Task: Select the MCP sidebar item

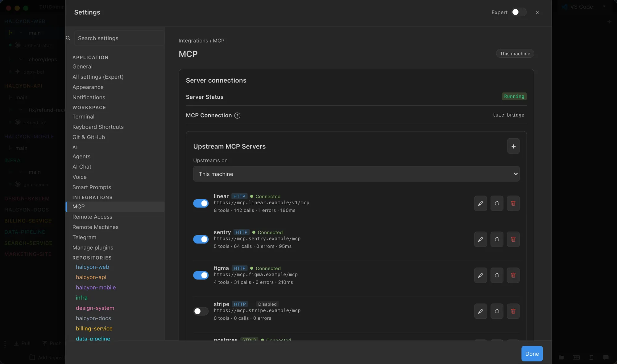Action: [115, 207]
